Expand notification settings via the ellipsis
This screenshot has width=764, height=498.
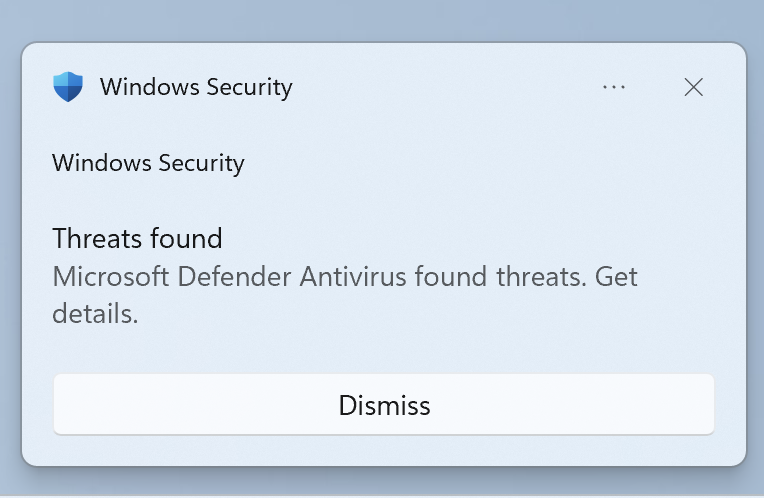tap(613, 87)
